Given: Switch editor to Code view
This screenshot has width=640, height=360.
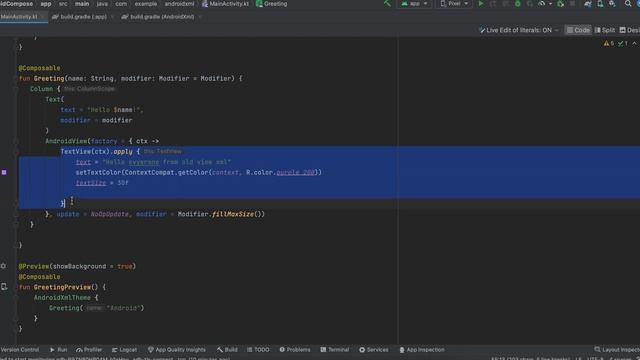Looking at the screenshot, I should coord(578,30).
